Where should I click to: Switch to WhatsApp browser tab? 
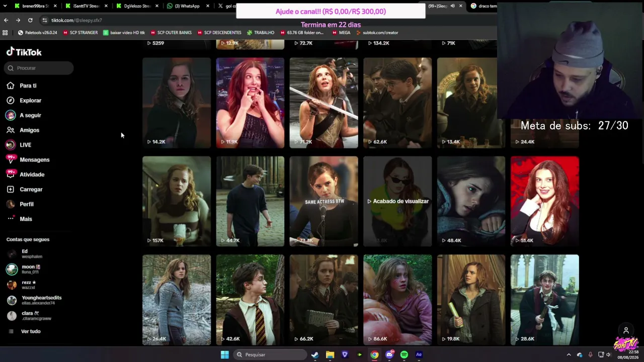pyautogui.click(x=187, y=6)
